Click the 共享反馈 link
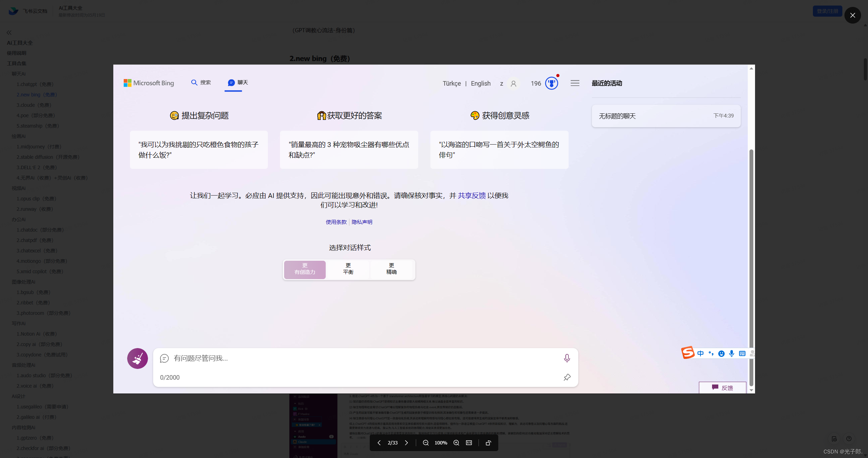This screenshot has width=868, height=458. (472, 196)
